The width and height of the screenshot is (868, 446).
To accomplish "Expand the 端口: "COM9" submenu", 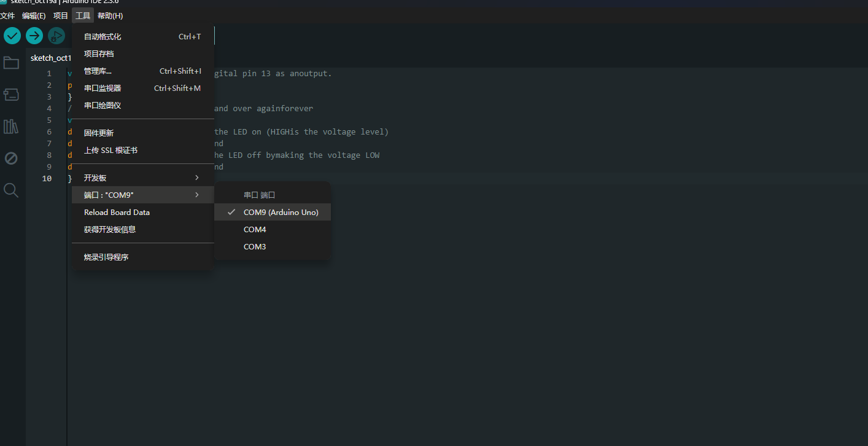I will 143,195.
